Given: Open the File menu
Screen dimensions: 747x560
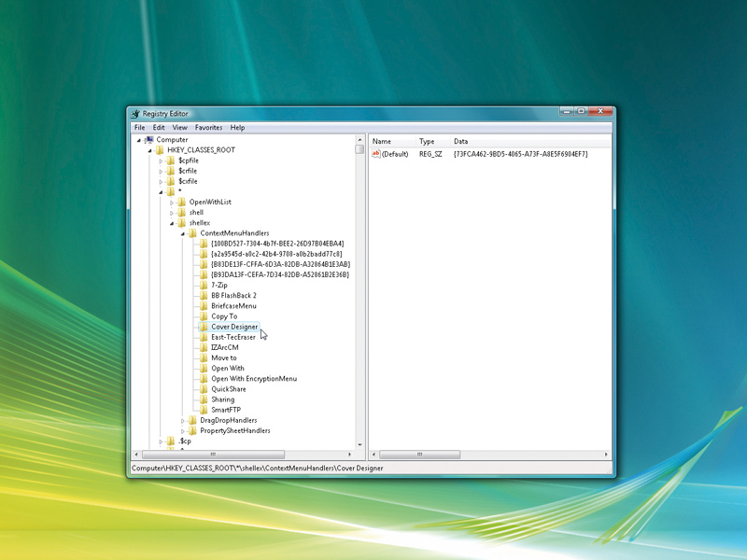Looking at the screenshot, I should pos(139,128).
